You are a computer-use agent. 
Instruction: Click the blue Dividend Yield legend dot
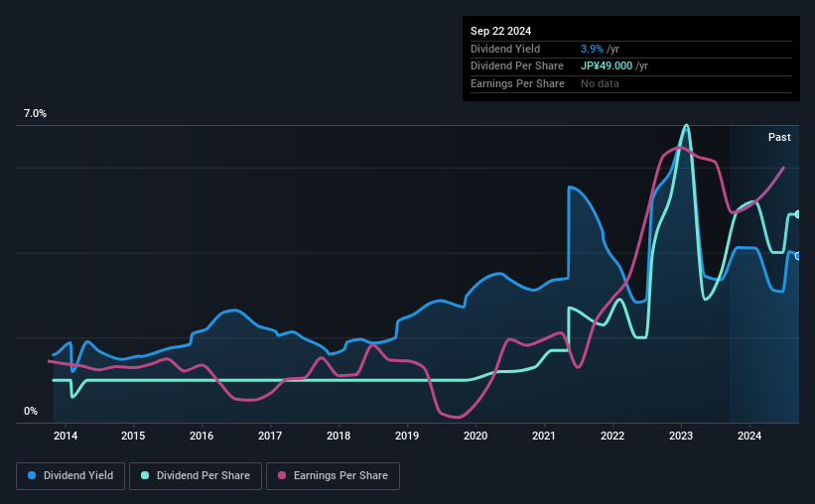click(x=32, y=475)
